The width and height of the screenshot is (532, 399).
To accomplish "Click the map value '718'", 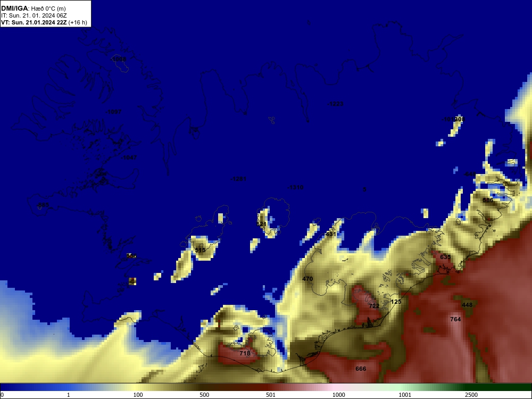I will point(245,353).
